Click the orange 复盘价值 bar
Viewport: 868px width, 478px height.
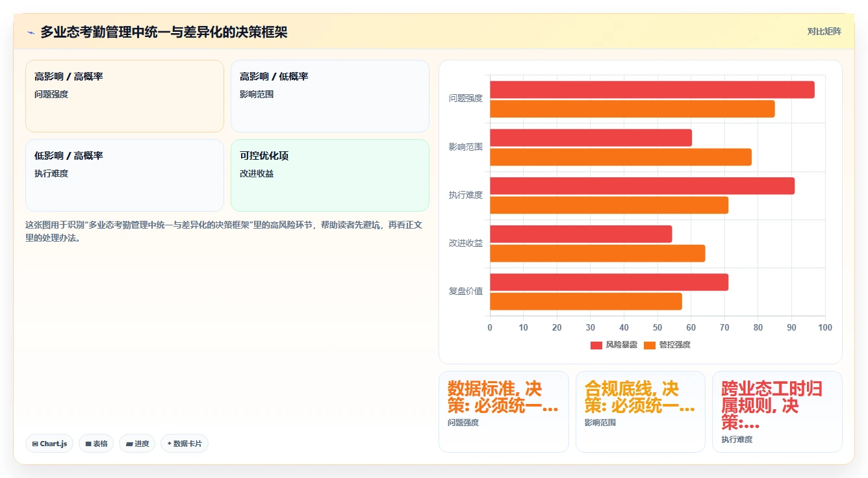pyautogui.click(x=586, y=301)
